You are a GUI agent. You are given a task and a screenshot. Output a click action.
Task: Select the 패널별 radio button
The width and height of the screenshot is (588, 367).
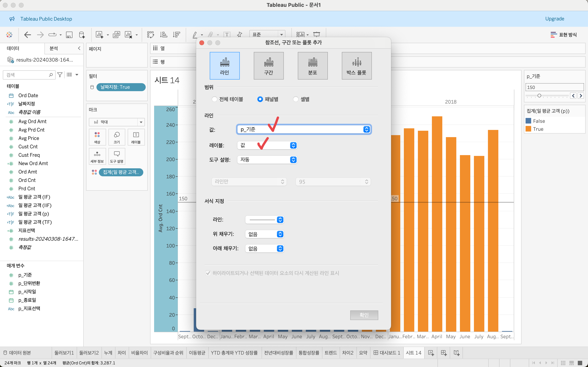[x=260, y=99]
